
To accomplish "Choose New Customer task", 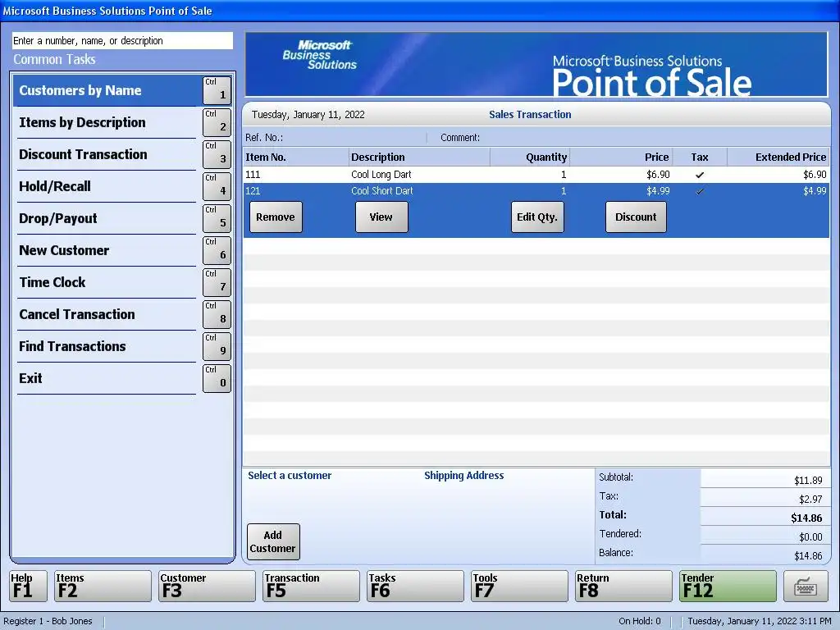I will pyautogui.click(x=107, y=250).
